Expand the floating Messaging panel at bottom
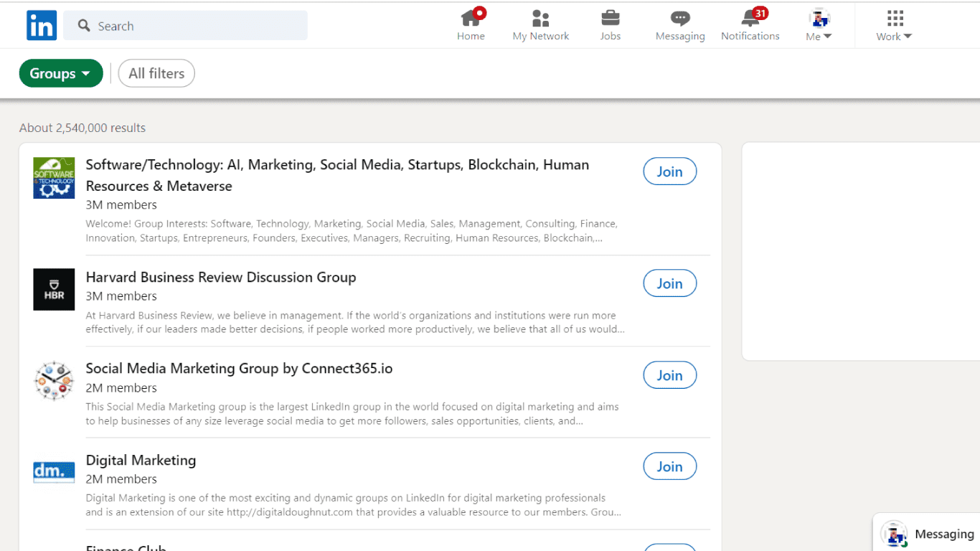Image resolution: width=980 pixels, height=551 pixels. coord(943,534)
